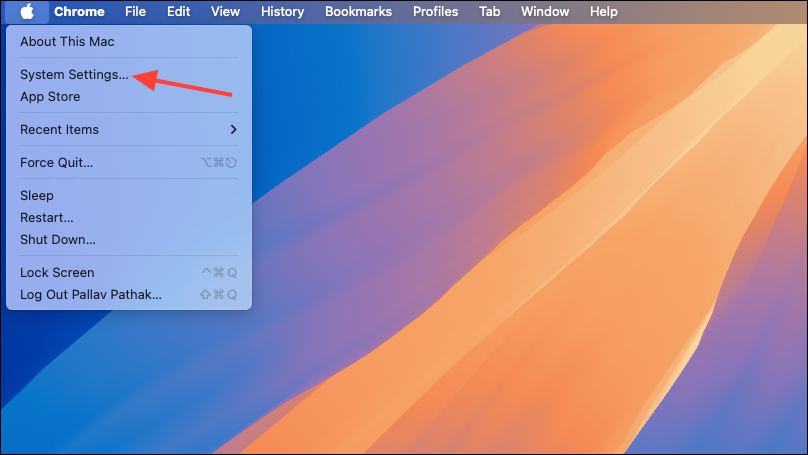Open the Help menu
Image resolution: width=808 pixels, height=455 pixels.
tap(603, 11)
